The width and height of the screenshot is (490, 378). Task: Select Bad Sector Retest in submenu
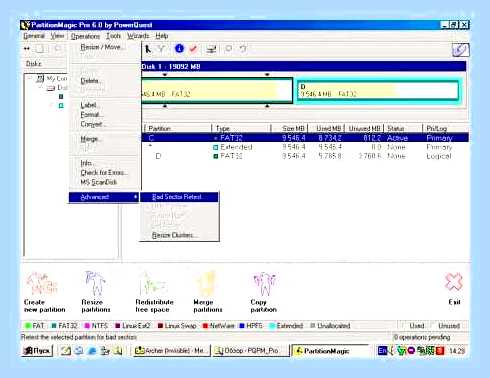click(x=179, y=197)
